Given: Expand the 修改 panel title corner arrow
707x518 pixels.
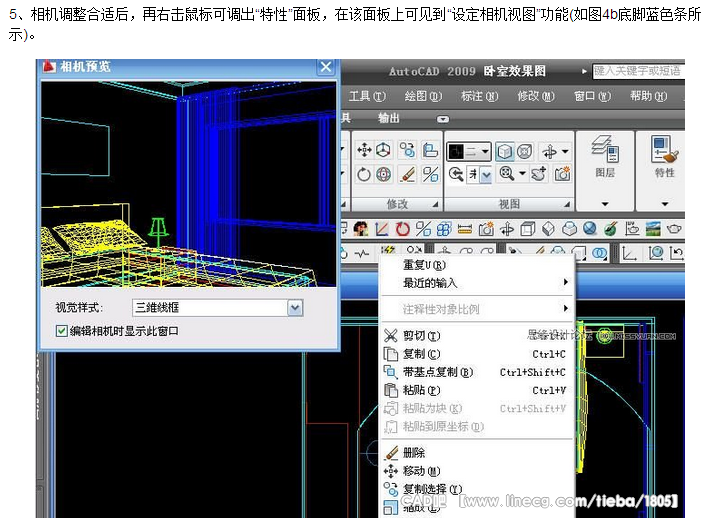Looking at the screenshot, I should [x=435, y=205].
